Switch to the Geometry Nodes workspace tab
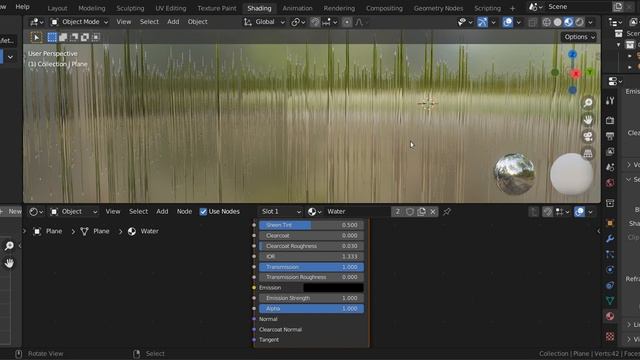 (x=438, y=8)
